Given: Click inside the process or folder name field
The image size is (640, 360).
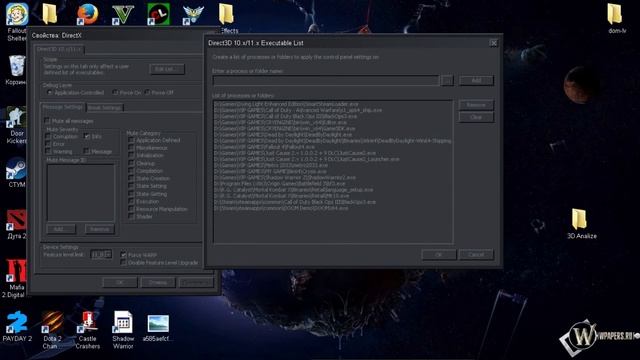Looking at the screenshot, I should [x=326, y=80].
